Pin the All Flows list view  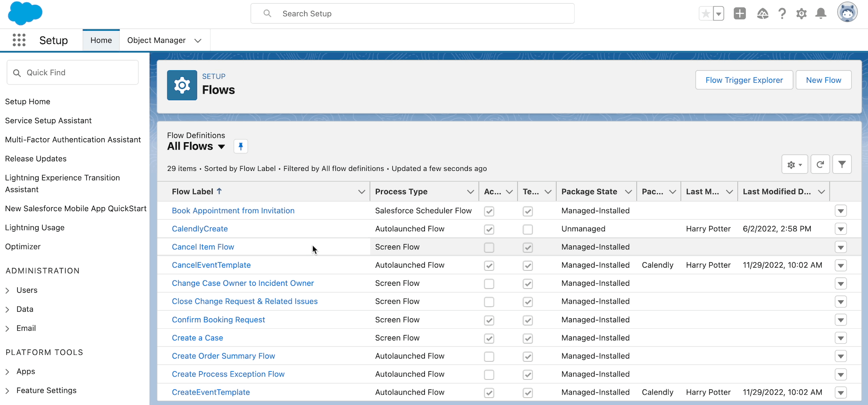pos(241,147)
